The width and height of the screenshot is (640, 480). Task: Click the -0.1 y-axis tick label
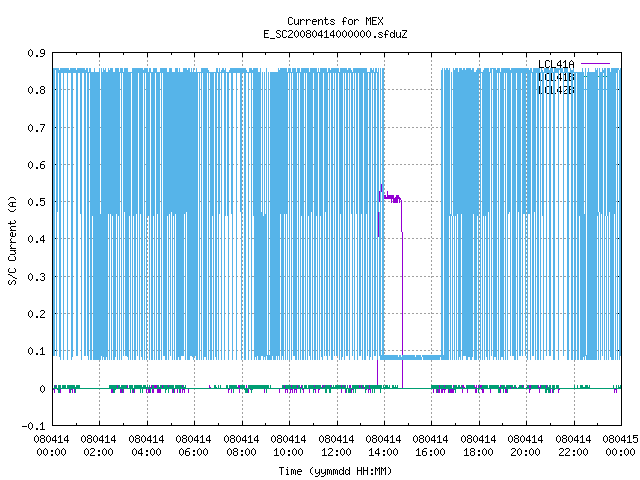point(33,426)
